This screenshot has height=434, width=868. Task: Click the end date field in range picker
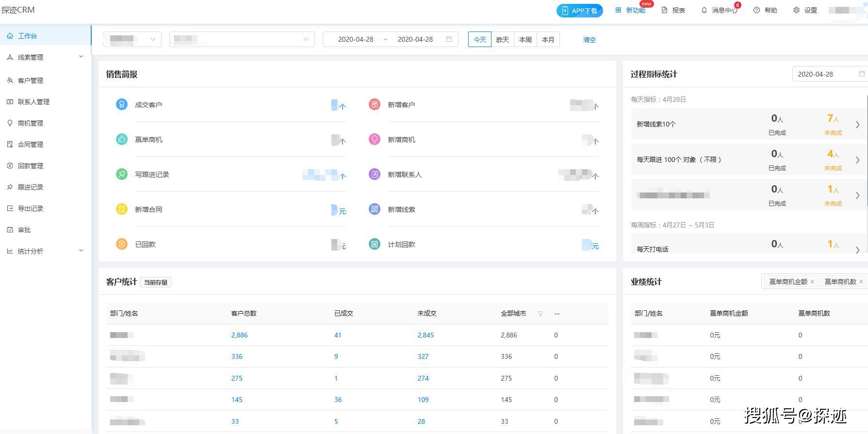415,39
